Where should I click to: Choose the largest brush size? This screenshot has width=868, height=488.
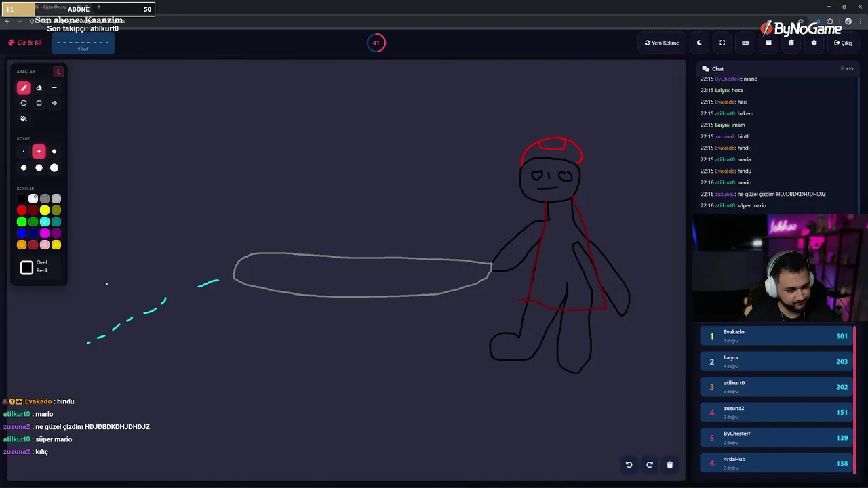tap(54, 167)
